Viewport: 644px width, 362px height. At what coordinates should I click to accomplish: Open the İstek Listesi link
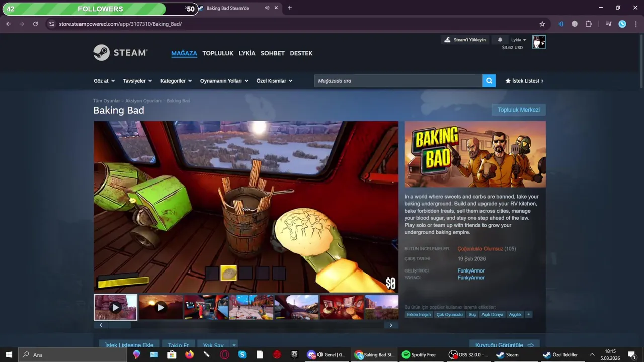(x=524, y=81)
